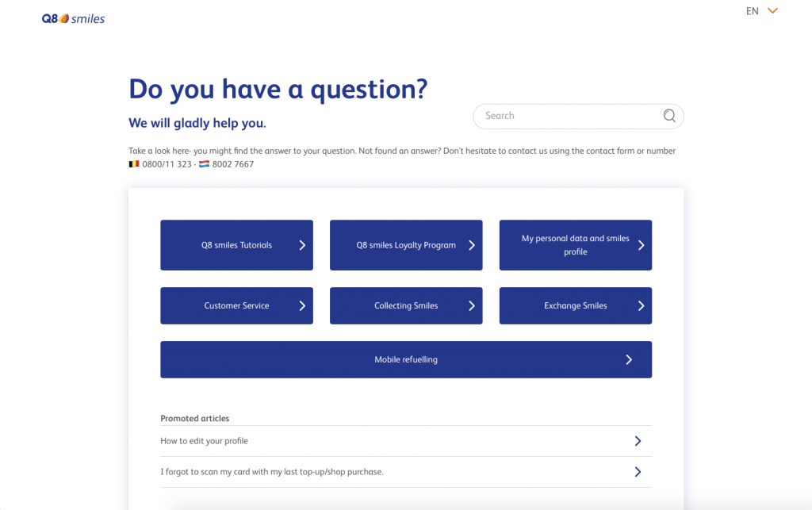Click the Q8 smiles logo
This screenshot has width=812, height=510.
[x=73, y=18]
